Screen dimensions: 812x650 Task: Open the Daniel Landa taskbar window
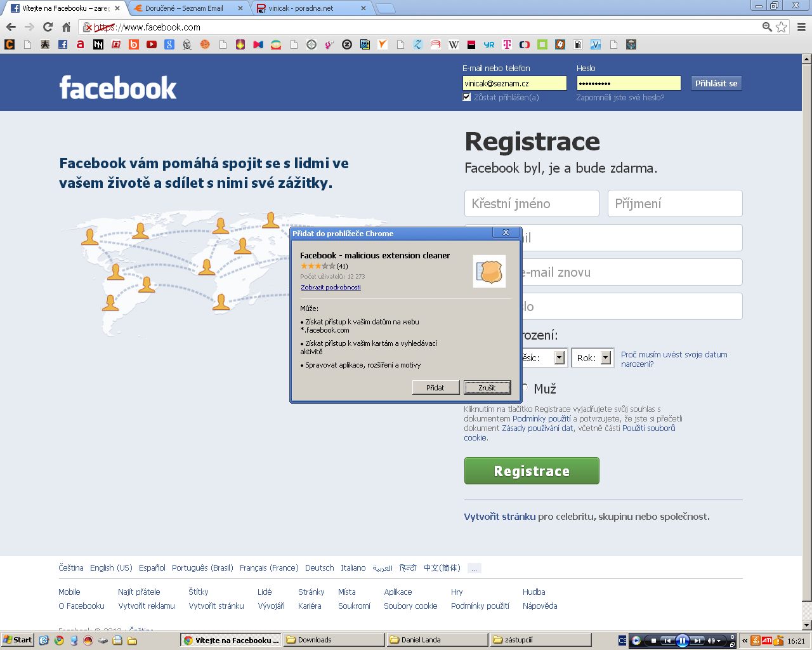click(x=437, y=640)
